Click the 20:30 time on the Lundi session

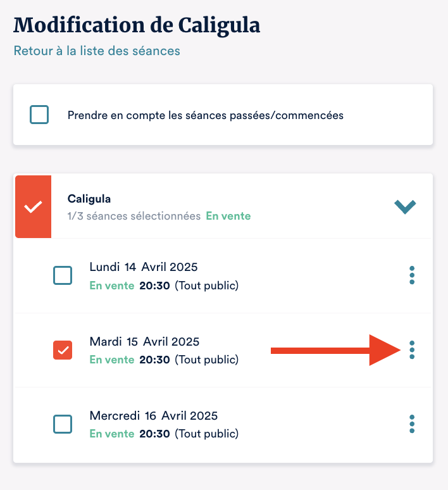154,286
